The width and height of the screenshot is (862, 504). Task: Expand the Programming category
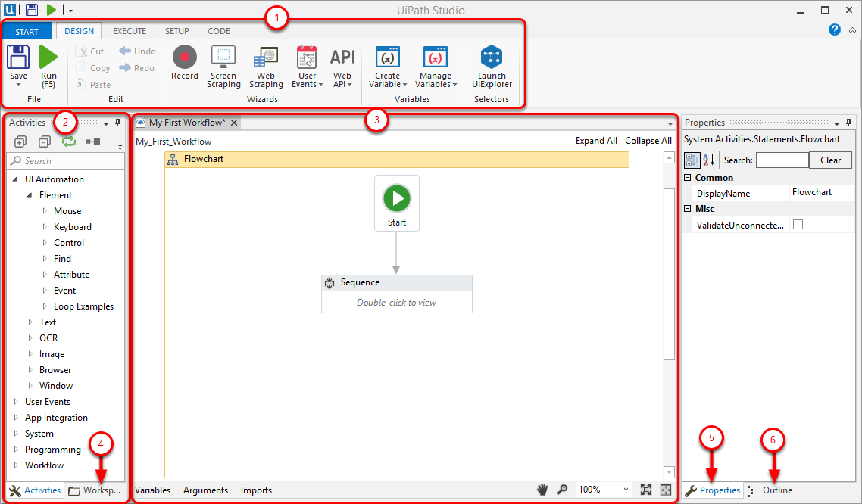pos(16,449)
